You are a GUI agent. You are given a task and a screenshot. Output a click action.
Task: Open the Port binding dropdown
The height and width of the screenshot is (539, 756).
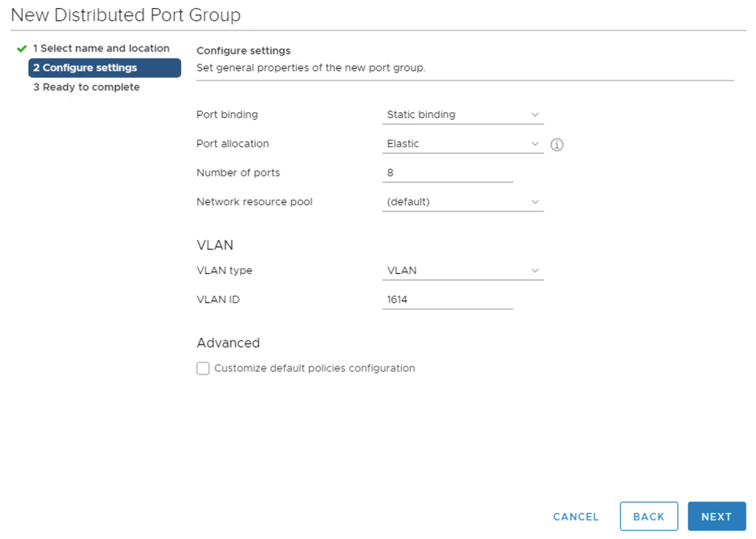(x=463, y=115)
